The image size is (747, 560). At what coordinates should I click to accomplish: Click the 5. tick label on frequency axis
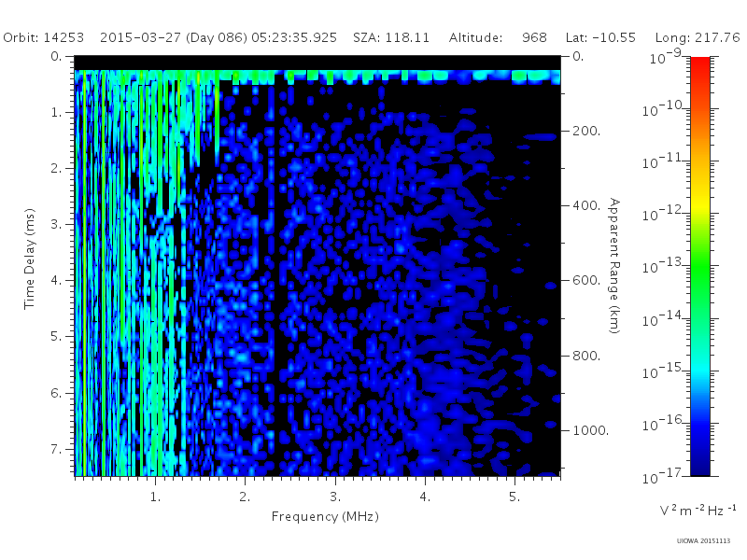[514, 497]
